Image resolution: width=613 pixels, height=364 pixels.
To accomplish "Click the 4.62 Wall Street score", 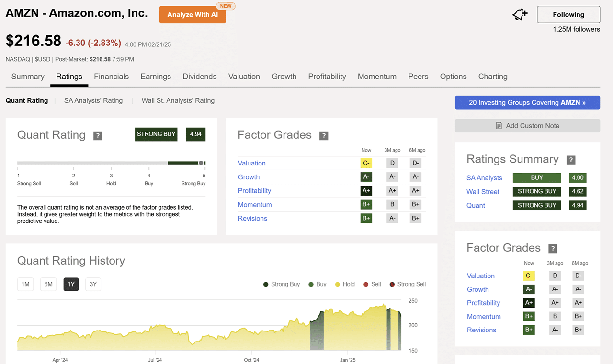I will click(x=578, y=192).
